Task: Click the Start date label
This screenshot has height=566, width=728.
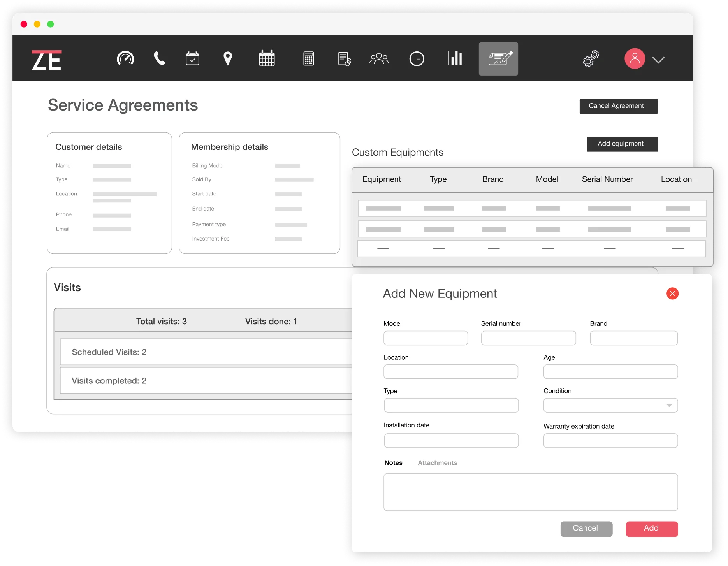Action: click(x=204, y=194)
